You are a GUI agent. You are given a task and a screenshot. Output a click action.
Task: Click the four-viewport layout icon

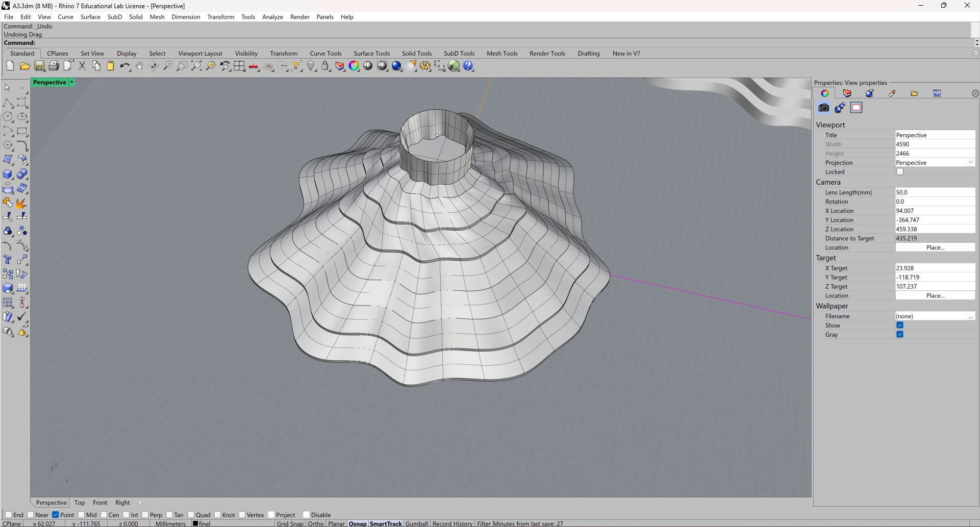click(239, 66)
